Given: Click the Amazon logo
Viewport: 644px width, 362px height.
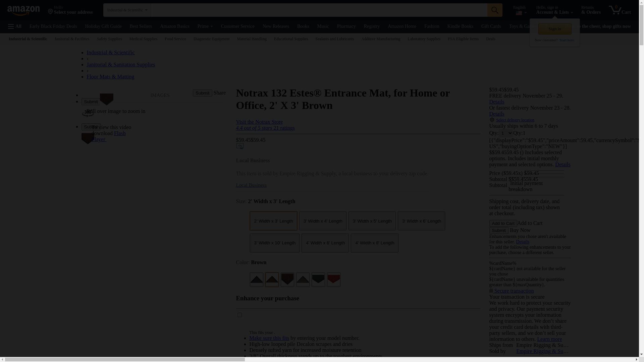Looking at the screenshot, I should (23, 10).
